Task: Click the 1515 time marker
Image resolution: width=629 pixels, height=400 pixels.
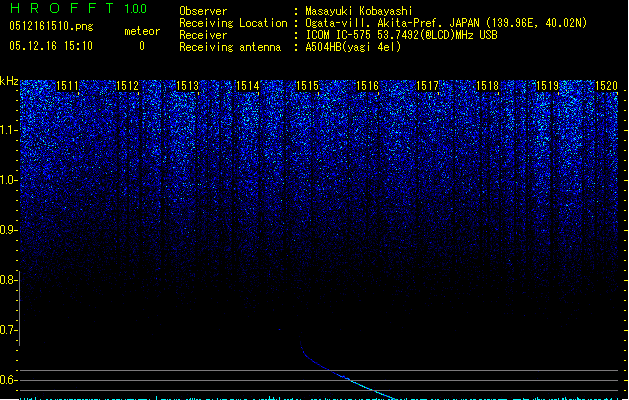Action: [307, 87]
